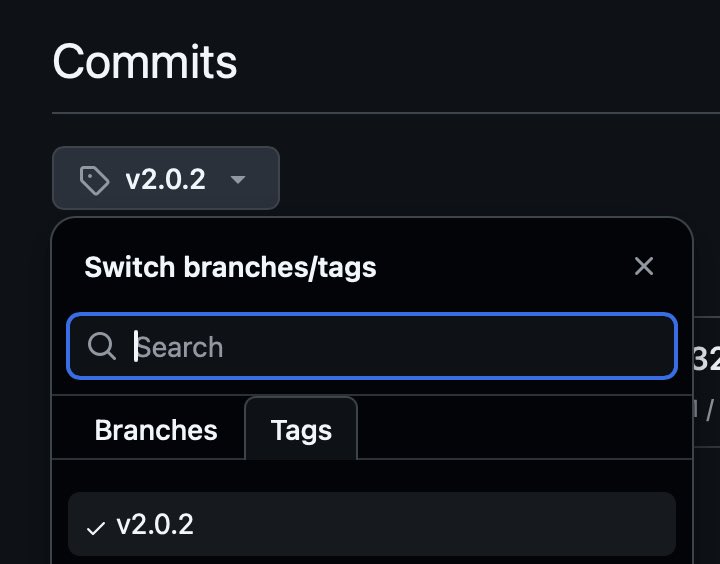720x564 pixels.
Task: Click the checkmark icon beside v2.0.2 entry
Action: [96, 526]
